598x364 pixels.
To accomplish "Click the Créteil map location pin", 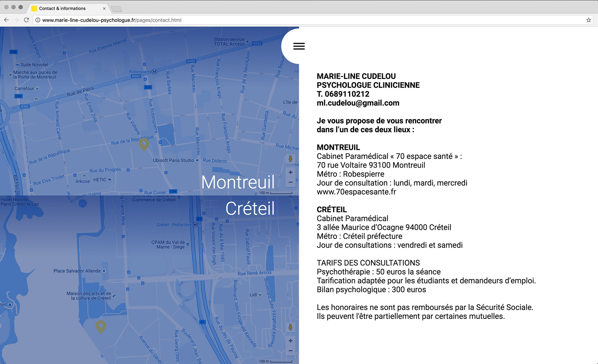I will coord(101,326).
